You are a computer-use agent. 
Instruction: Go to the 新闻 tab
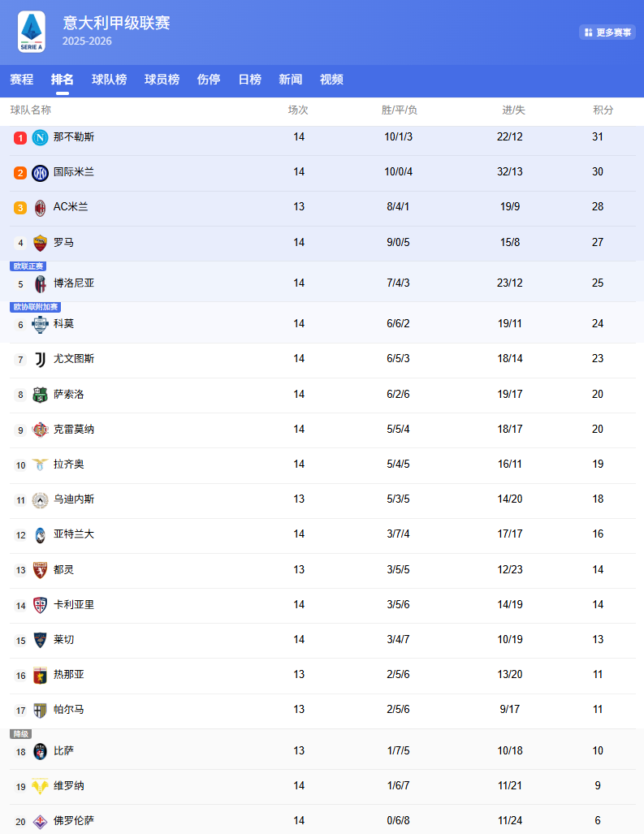point(290,80)
